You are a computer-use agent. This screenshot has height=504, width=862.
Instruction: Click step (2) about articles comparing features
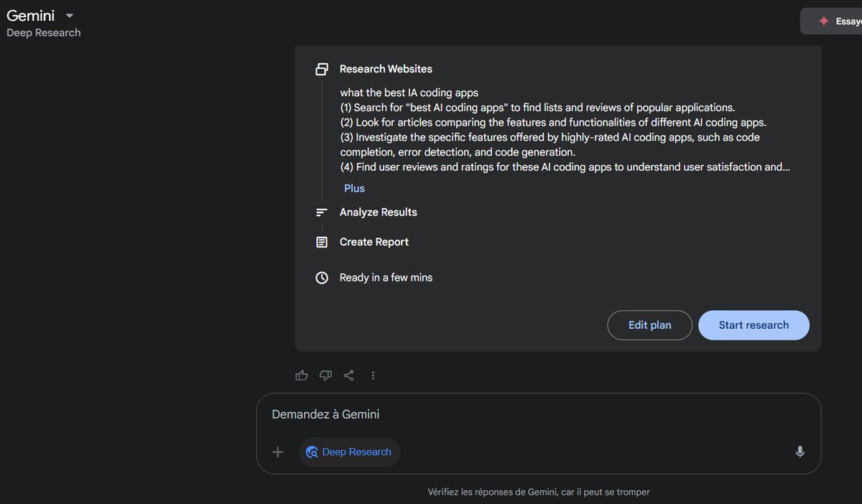pyautogui.click(x=553, y=123)
